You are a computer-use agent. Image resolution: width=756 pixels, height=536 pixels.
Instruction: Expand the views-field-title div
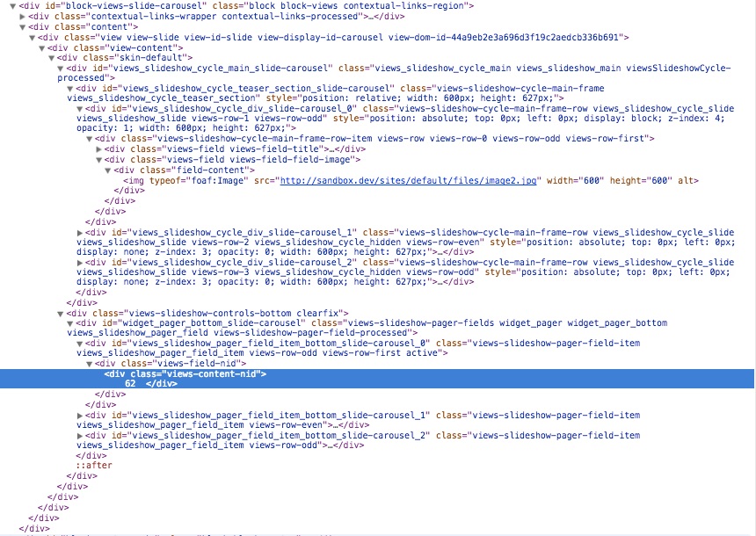pos(99,149)
